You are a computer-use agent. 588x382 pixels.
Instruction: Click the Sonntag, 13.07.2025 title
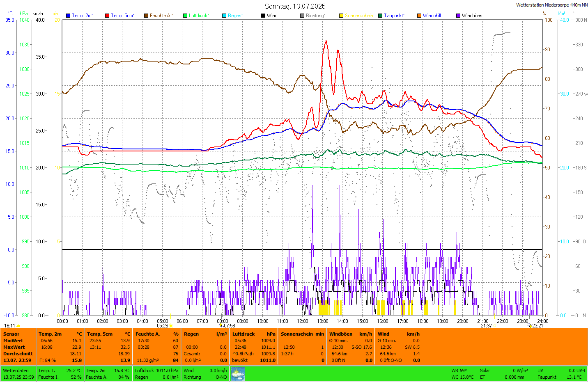(x=295, y=6)
